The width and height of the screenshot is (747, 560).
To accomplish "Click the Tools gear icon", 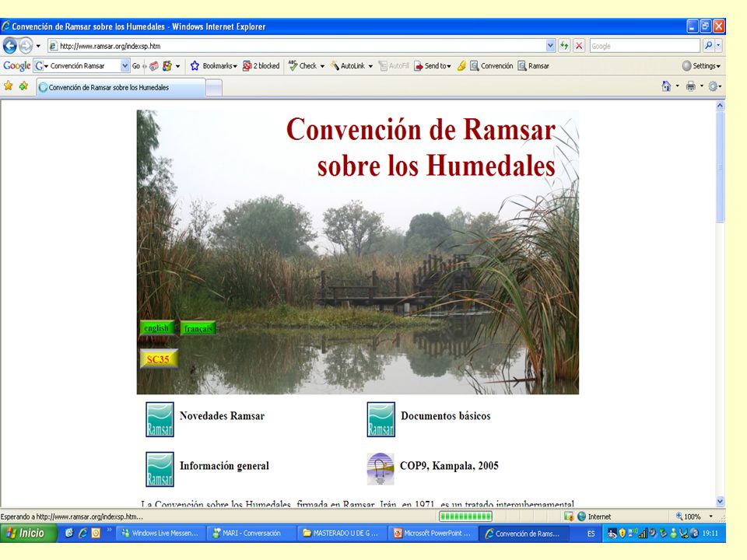I will pyautogui.click(x=713, y=86).
